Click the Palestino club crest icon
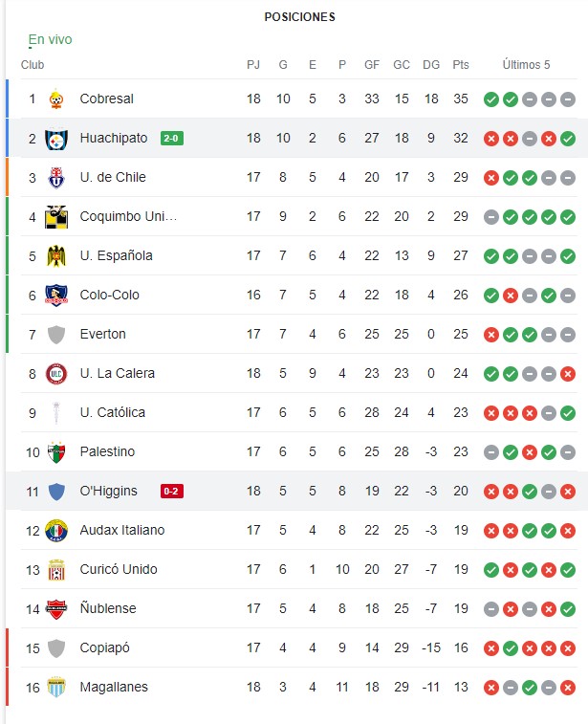The width and height of the screenshot is (588, 724). (56, 452)
